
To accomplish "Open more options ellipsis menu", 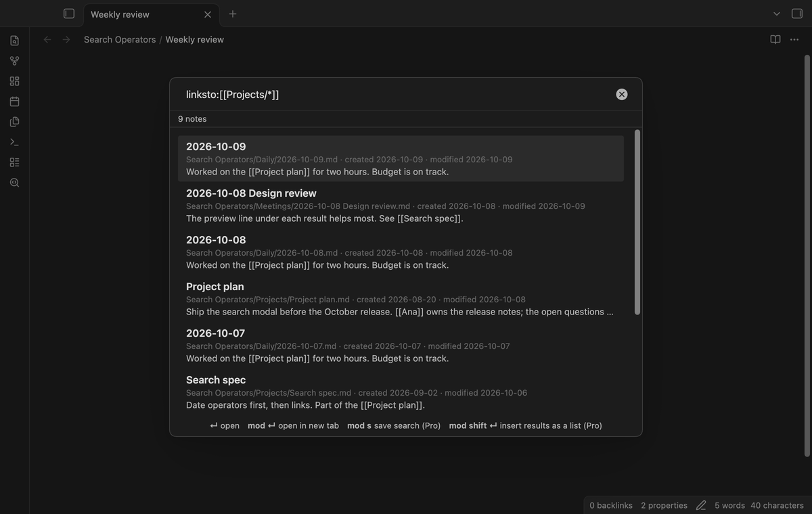I will [794, 39].
